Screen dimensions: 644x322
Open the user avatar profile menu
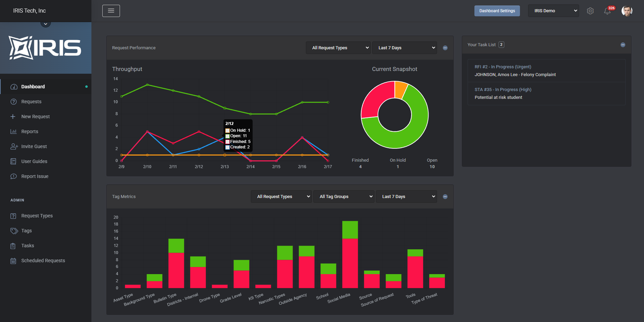coord(627,11)
